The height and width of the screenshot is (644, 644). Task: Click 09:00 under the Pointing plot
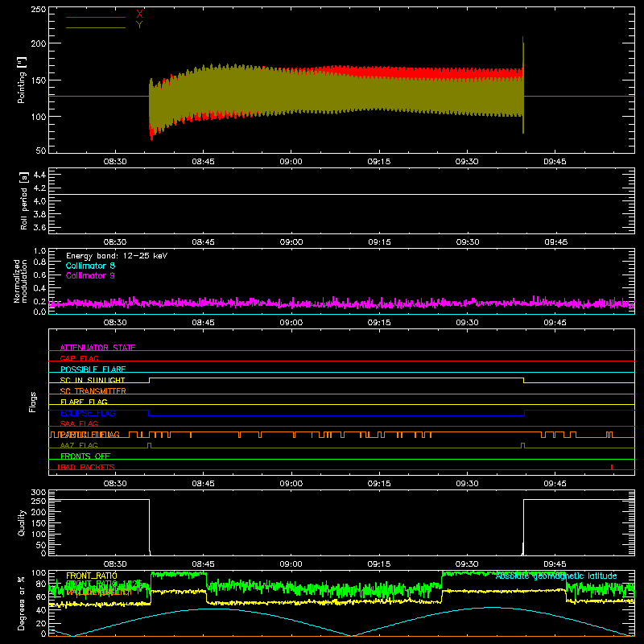(291, 162)
